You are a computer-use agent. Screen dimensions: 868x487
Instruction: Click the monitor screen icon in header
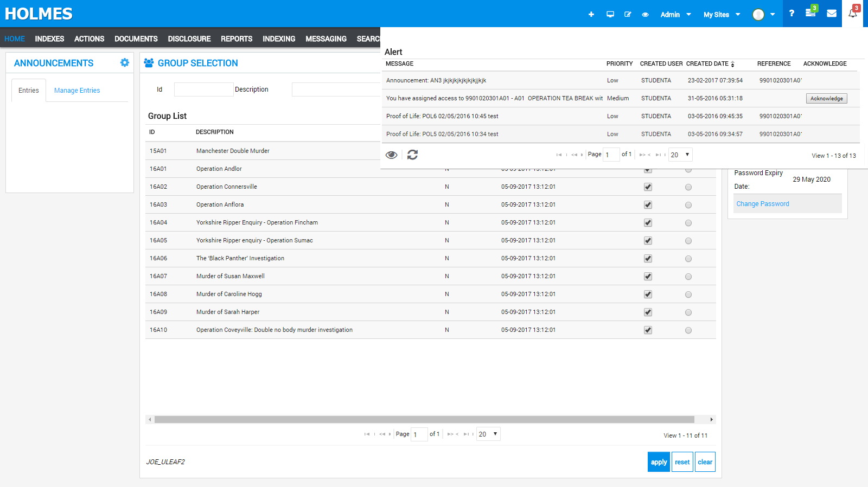point(610,15)
